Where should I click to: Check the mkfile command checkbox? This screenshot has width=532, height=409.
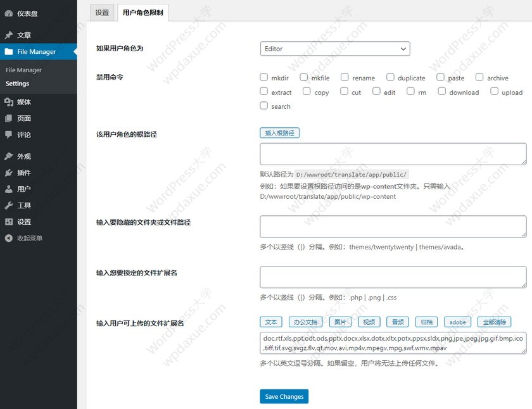coord(303,77)
